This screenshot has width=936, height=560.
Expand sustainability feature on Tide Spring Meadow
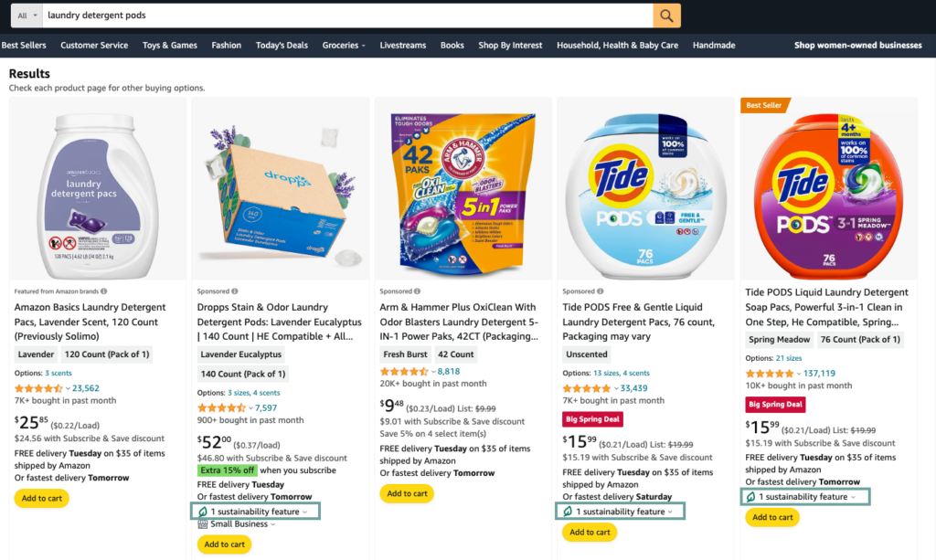[x=854, y=497]
